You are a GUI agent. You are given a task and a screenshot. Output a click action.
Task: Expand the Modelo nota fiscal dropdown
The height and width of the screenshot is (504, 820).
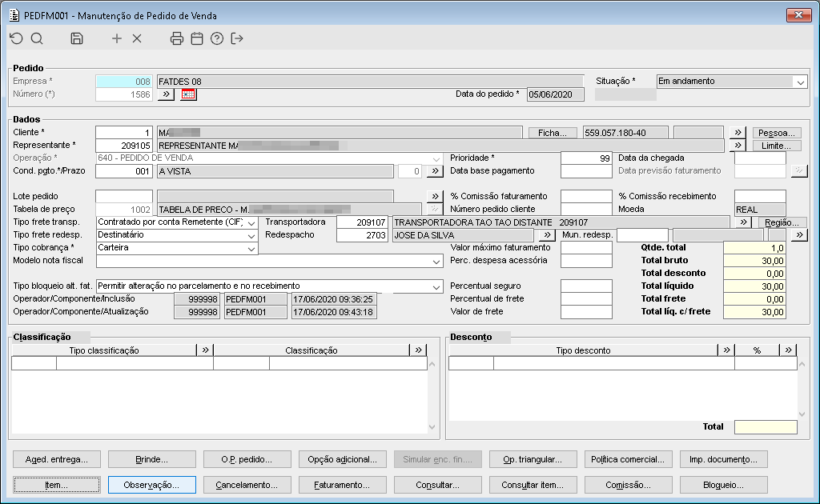(436, 261)
